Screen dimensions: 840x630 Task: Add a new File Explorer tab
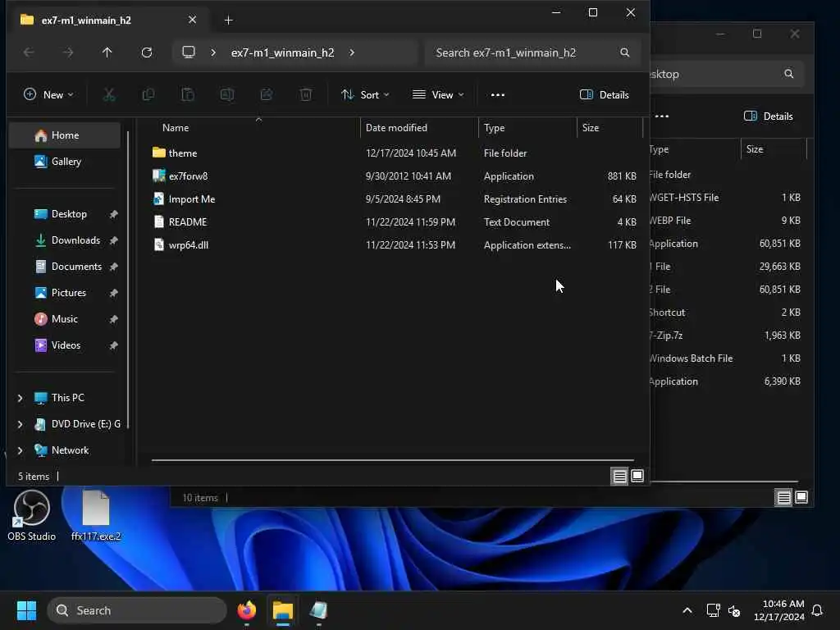(228, 21)
